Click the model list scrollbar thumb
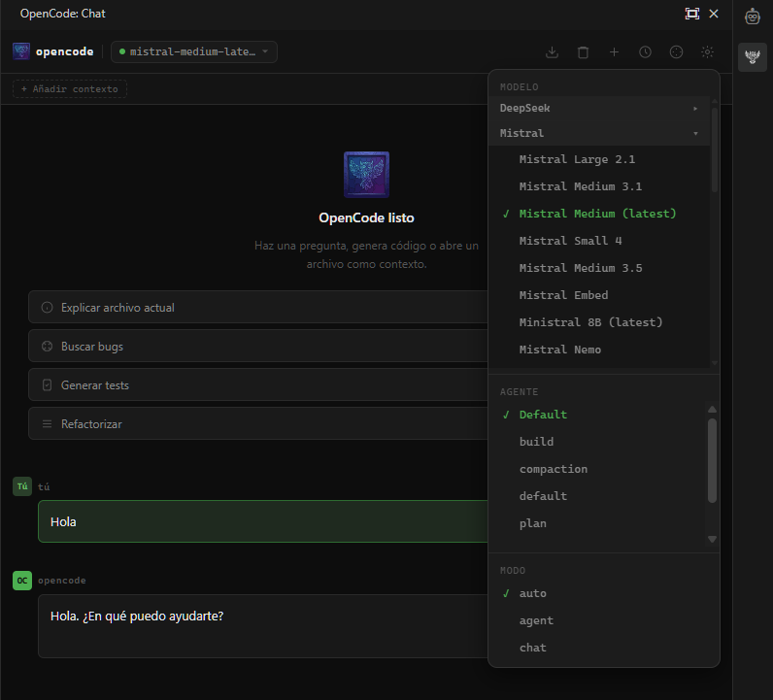The height and width of the screenshot is (700, 773). 715,150
